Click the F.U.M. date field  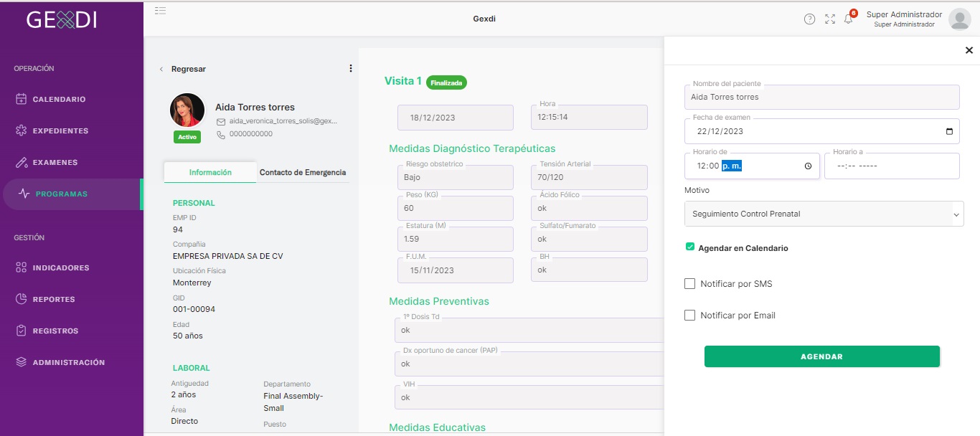click(456, 270)
